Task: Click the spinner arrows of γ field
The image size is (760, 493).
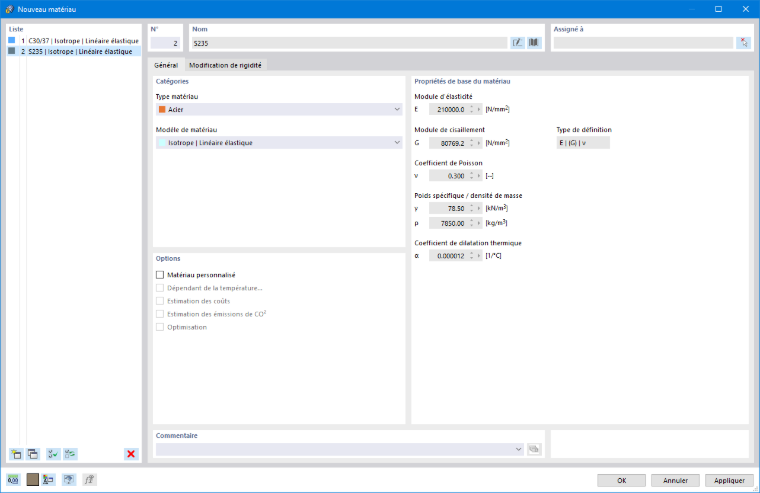Action: (471, 208)
